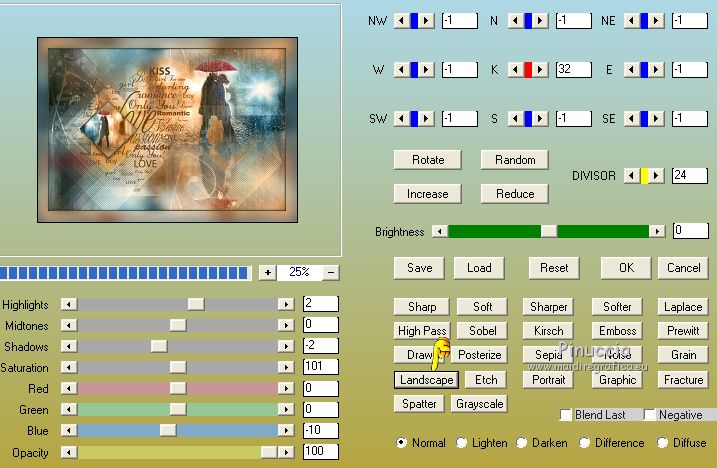Click the Brightness slider thumb
The width and height of the screenshot is (717, 468).
(549, 231)
